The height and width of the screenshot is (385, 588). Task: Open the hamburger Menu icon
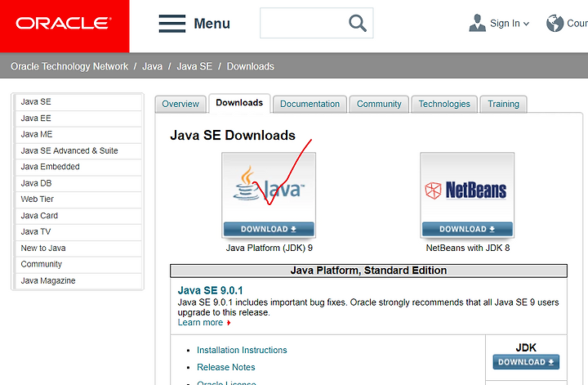172,24
